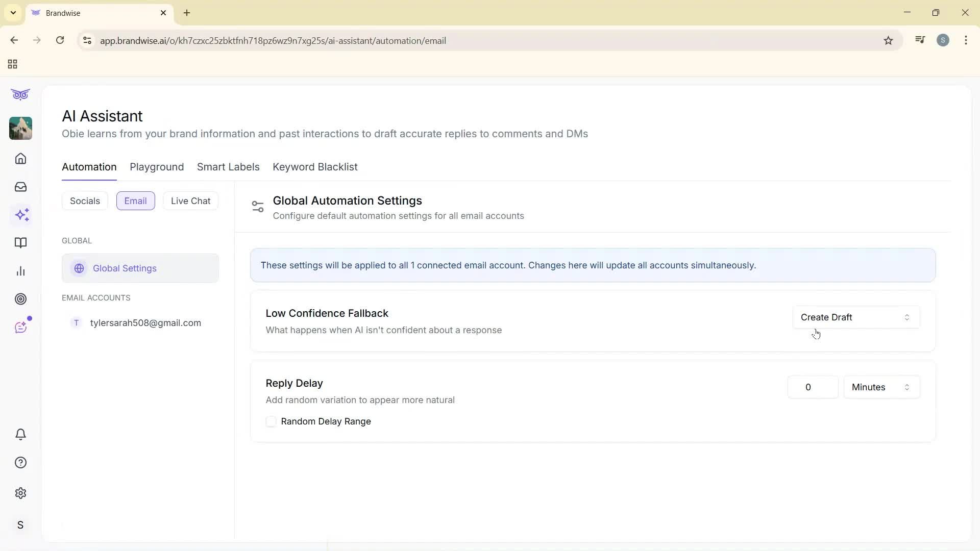Open the Inbox from the sidebar
980x551 pixels.
(x=20, y=187)
